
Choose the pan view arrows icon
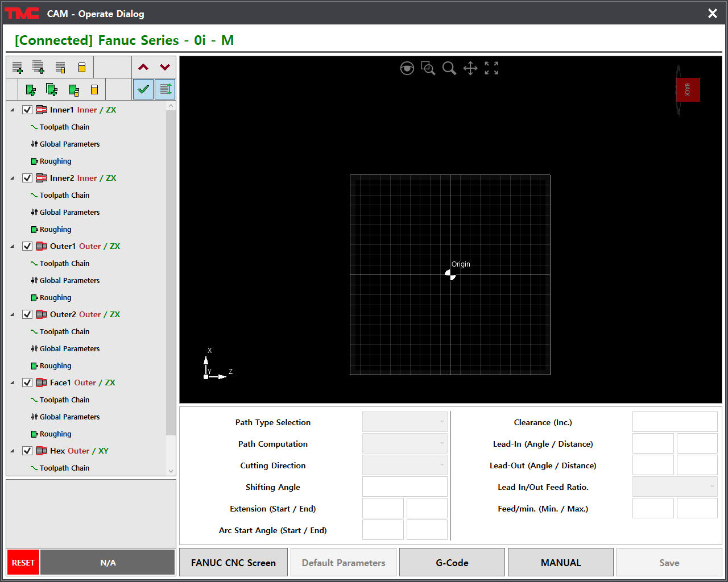tap(470, 69)
